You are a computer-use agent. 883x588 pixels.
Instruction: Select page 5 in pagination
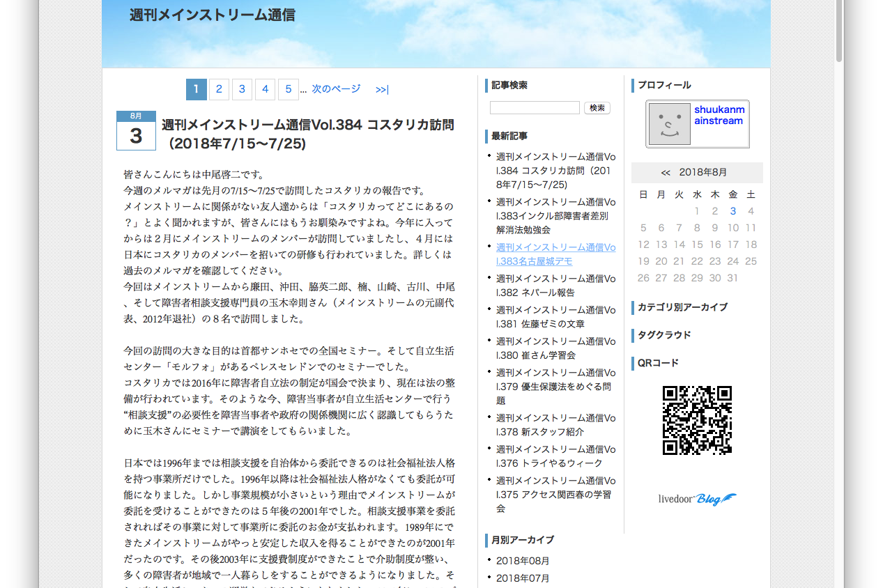[x=288, y=89]
